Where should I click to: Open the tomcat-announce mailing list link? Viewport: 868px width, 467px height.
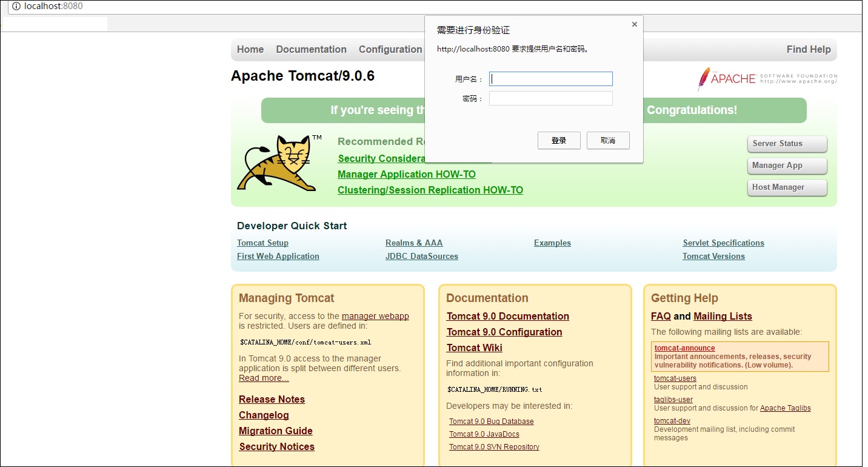tap(685, 348)
